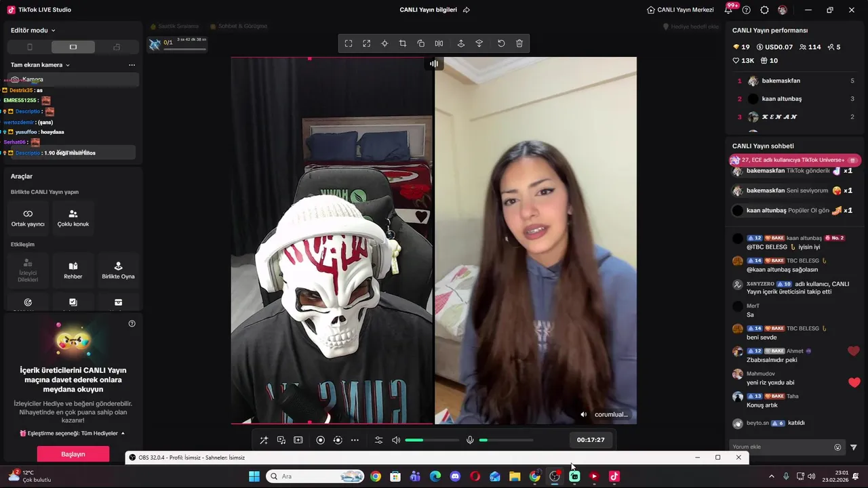Click the heart next to Mahmudov's comment
Image resolution: width=868 pixels, height=488 pixels.
tap(854, 382)
